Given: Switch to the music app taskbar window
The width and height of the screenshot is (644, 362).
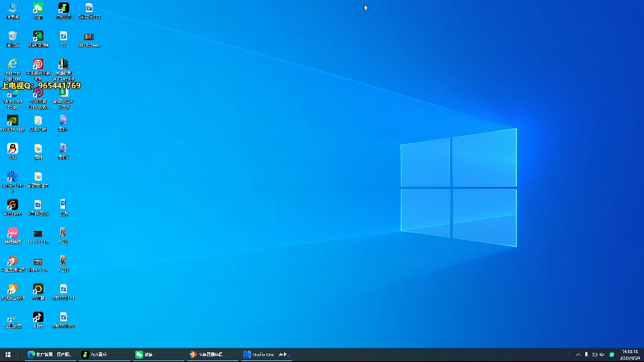Looking at the screenshot, I should coord(104,355).
